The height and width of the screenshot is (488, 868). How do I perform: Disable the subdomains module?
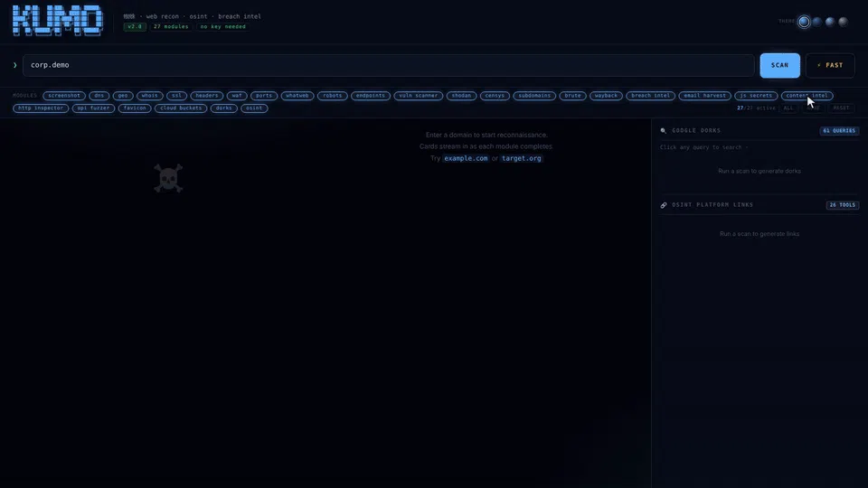(534, 96)
